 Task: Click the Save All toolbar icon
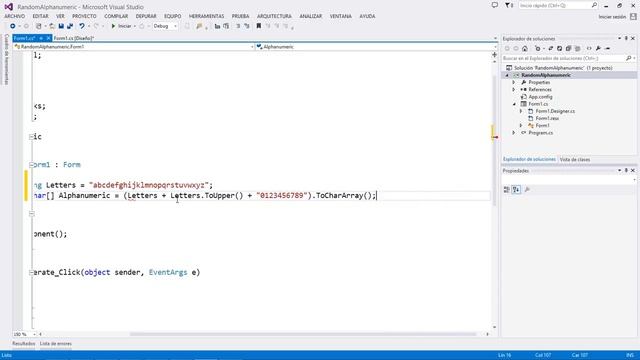(x=70, y=26)
